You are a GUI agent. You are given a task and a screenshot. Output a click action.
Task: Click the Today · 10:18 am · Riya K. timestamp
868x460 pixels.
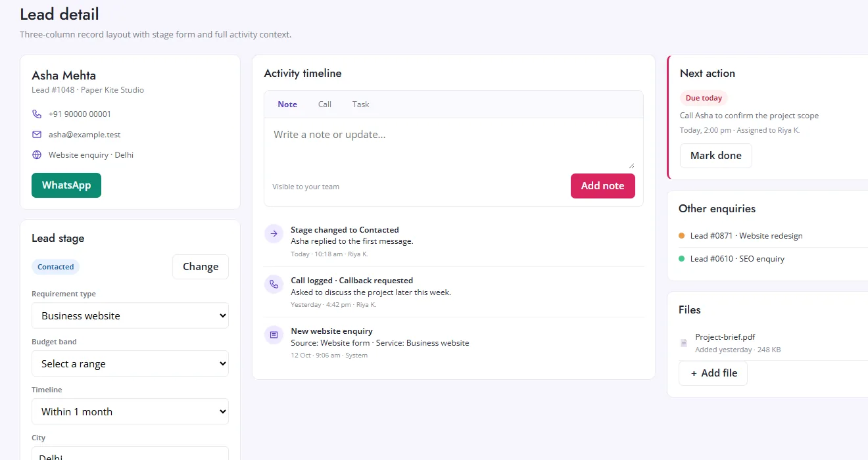329,254
